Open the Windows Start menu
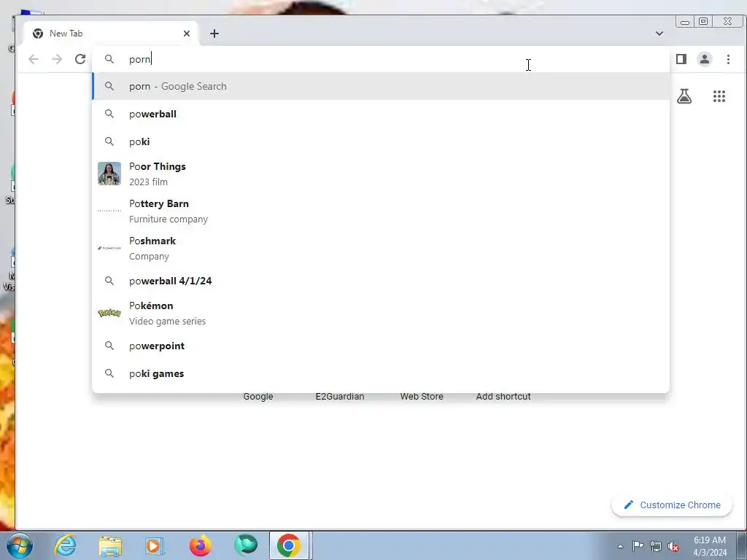Image resolution: width=747 pixels, height=560 pixels. coord(20,545)
